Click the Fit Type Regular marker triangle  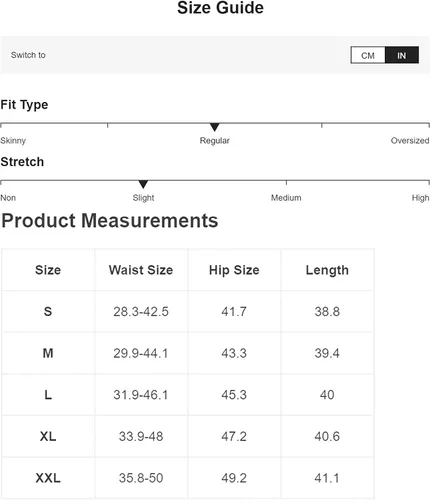coord(215,127)
